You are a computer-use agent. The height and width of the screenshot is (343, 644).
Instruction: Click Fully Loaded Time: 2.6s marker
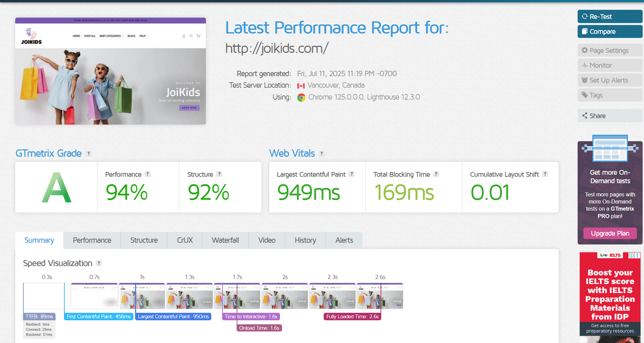pyautogui.click(x=352, y=317)
